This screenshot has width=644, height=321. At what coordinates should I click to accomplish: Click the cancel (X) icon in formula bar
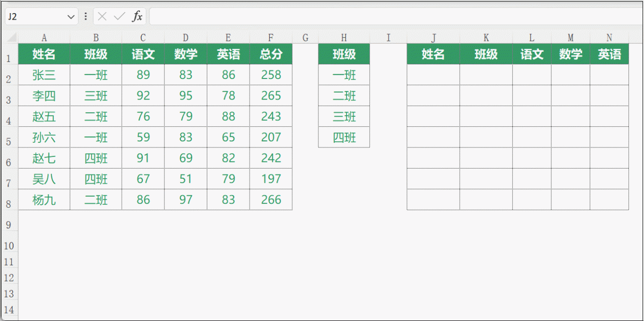(x=103, y=17)
